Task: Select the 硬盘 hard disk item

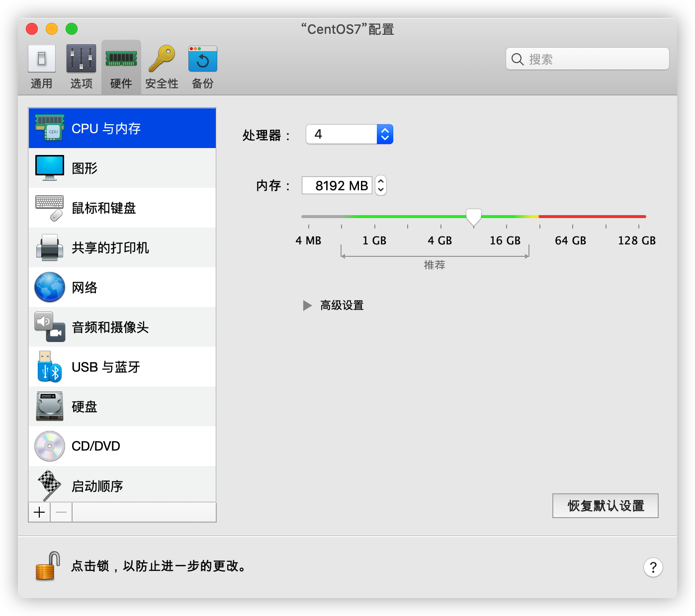Action: (x=122, y=406)
